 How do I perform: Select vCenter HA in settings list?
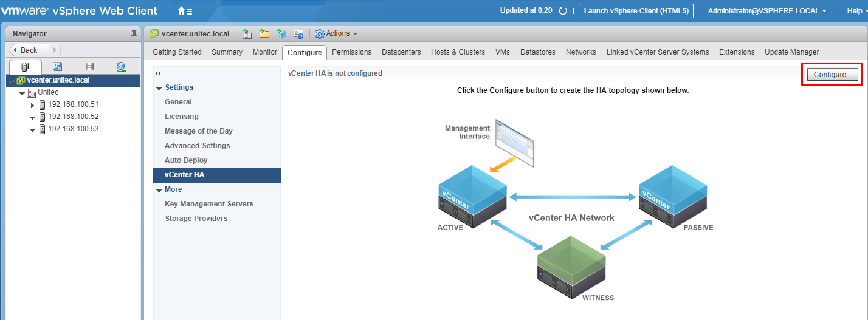(x=217, y=175)
